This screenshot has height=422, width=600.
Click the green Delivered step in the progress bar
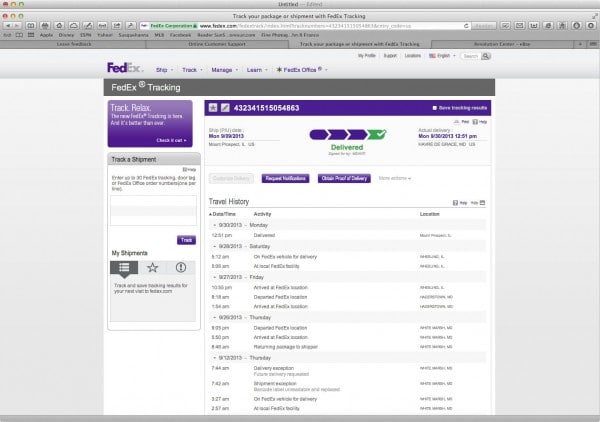click(x=377, y=135)
